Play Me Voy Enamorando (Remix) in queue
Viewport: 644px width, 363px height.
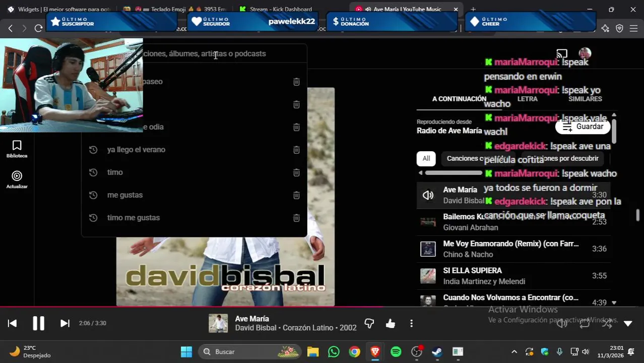coord(514,249)
